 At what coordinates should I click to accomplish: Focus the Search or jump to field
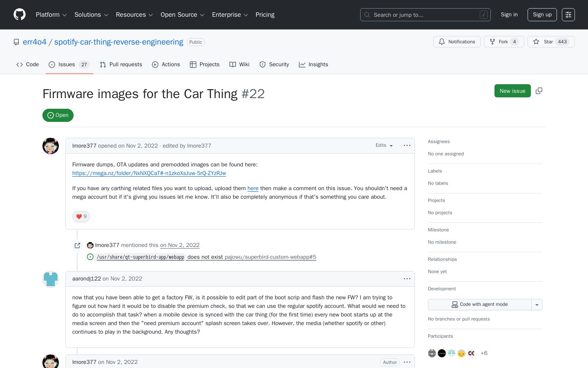coord(425,15)
